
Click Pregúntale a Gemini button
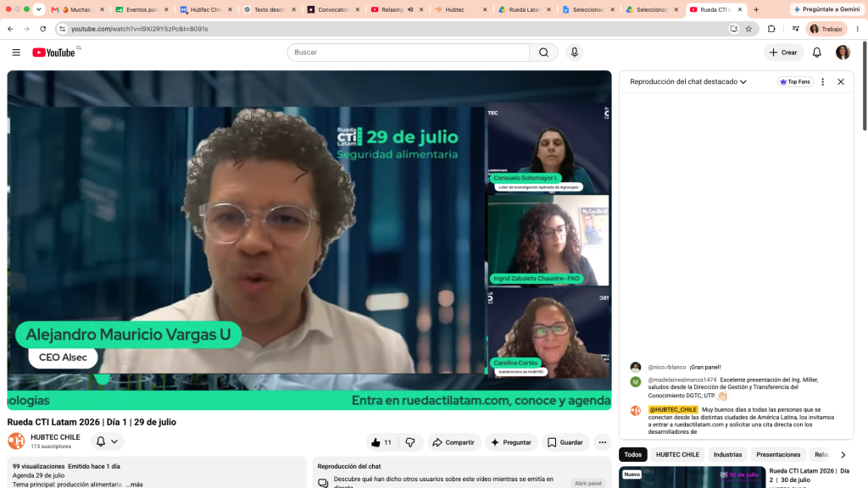pyautogui.click(x=827, y=9)
